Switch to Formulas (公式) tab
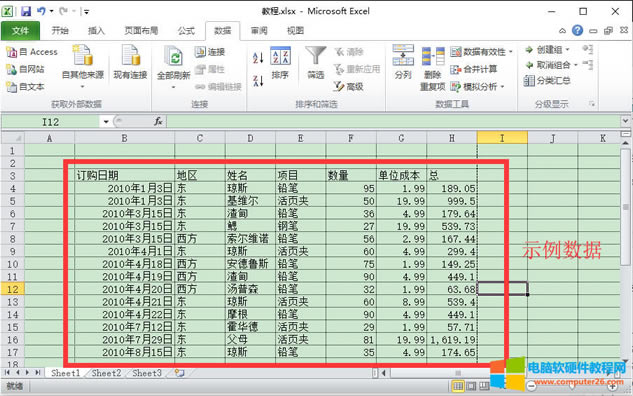The image size is (633, 396). (186, 31)
